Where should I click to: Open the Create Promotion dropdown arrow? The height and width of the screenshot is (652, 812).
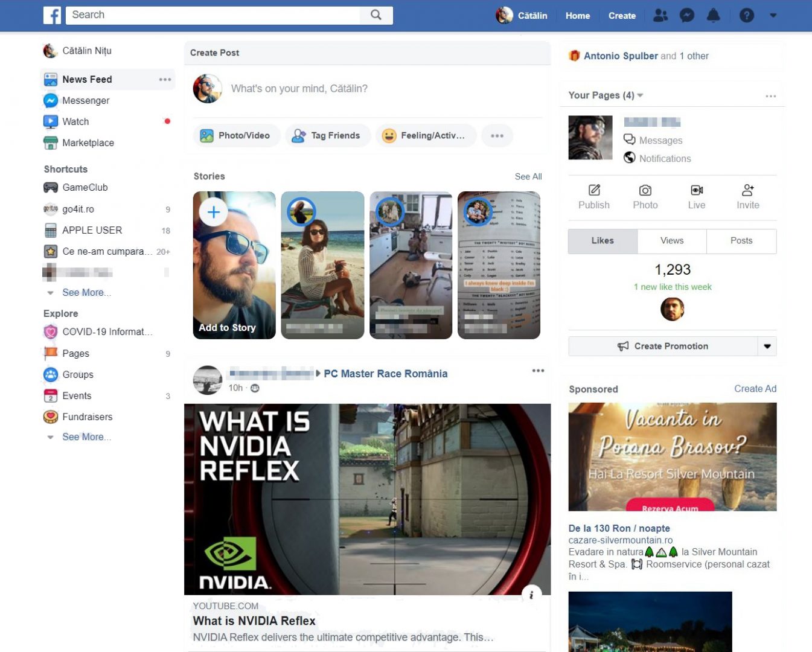[767, 347]
